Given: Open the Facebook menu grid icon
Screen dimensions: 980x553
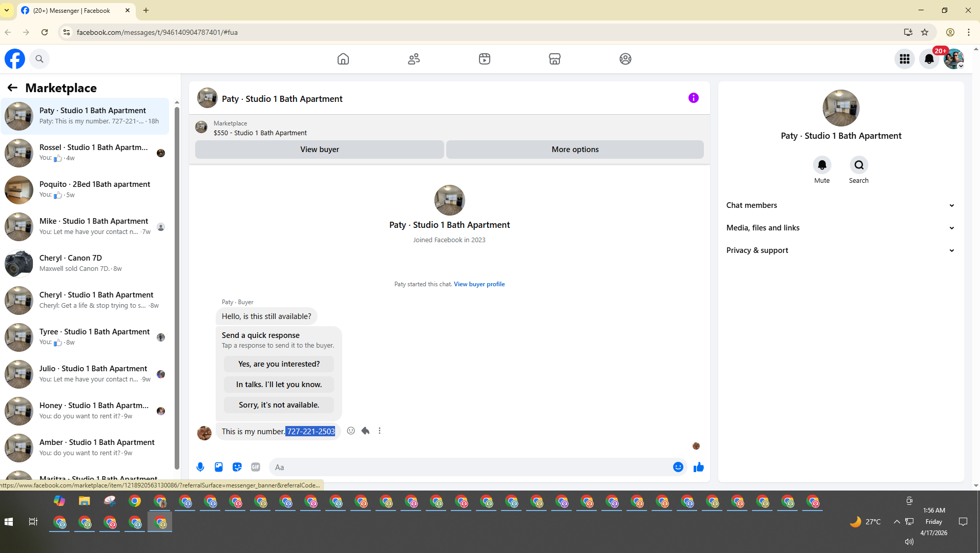Looking at the screenshot, I should click(x=905, y=59).
